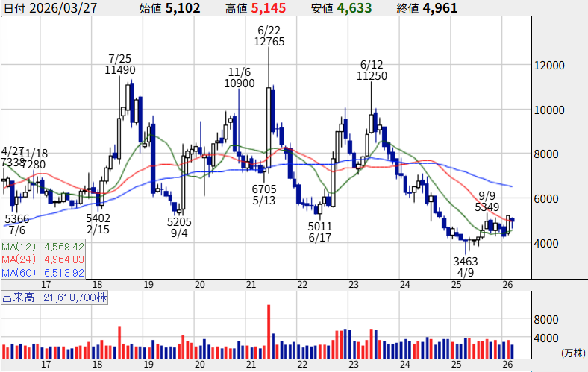
Task: Click the red MA(24) legend entry
Action: point(43,259)
